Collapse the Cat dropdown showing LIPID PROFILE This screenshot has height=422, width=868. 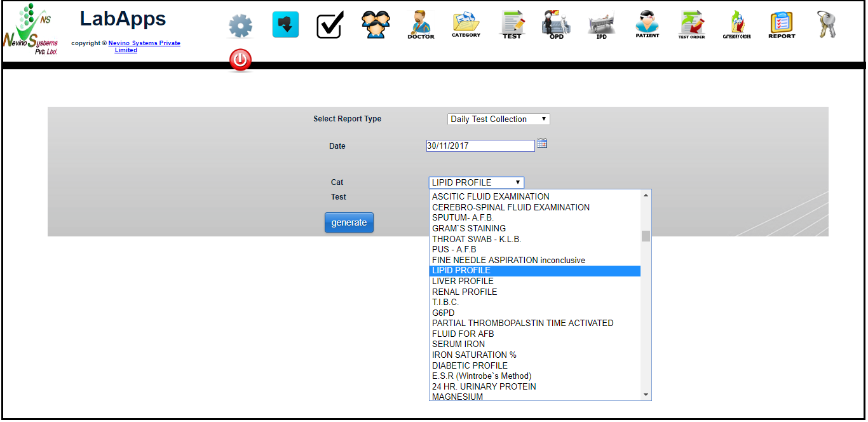(476, 182)
